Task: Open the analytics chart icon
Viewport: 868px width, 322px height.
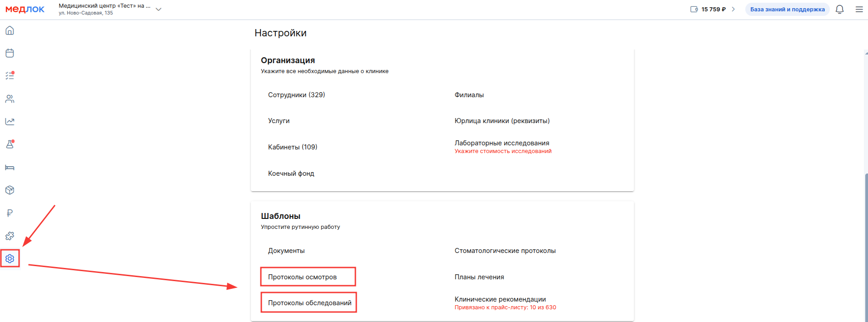Action: click(x=10, y=122)
